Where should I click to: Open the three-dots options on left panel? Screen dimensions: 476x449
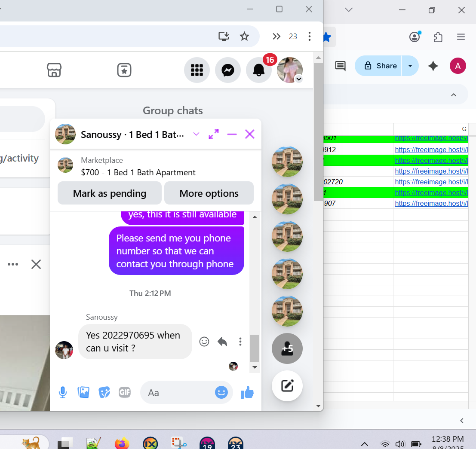point(13,264)
